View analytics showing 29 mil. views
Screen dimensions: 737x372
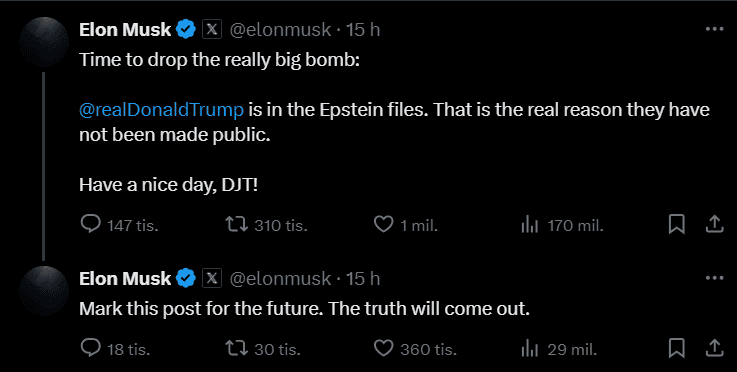(x=559, y=349)
